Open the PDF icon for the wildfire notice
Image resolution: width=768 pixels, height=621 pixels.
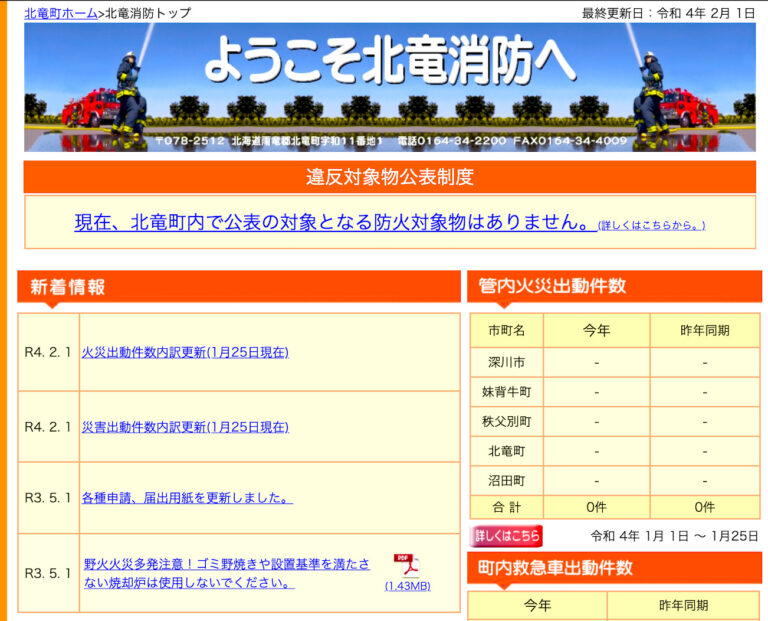click(x=406, y=565)
